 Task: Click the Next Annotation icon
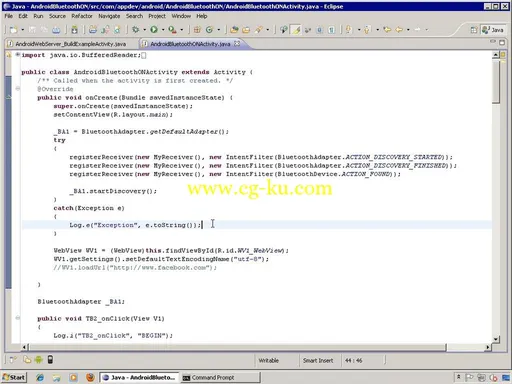coord(349,30)
